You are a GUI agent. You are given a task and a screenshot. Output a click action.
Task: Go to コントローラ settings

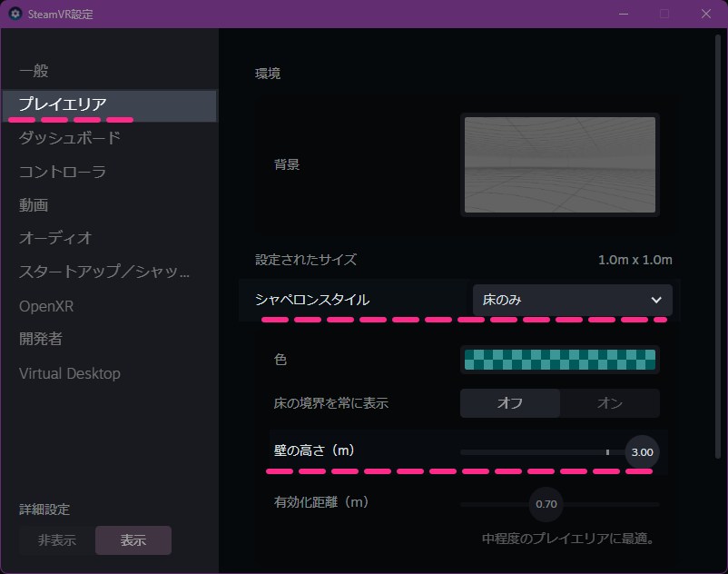[63, 172]
